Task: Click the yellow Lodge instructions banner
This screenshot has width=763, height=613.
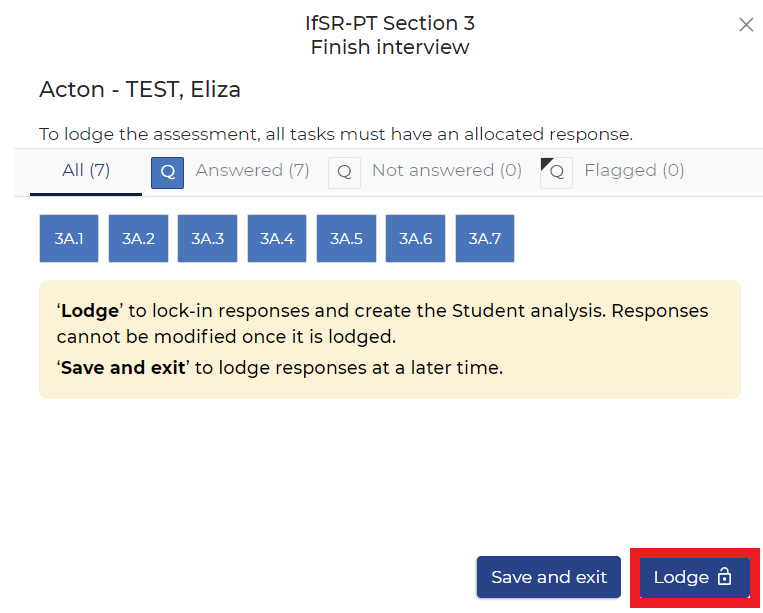Action: [390, 339]
